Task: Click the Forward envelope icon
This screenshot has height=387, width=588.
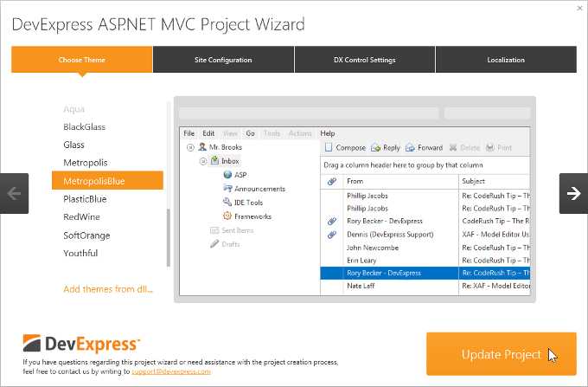Action: pyautogui.click(x=410, y=147)
